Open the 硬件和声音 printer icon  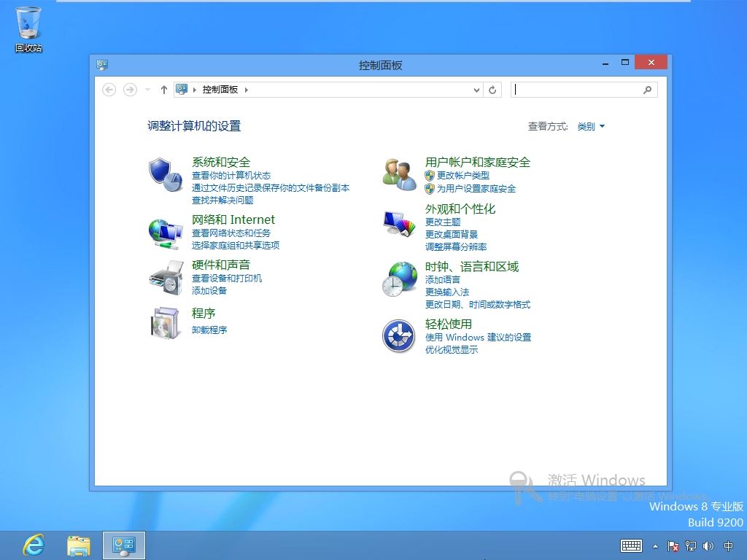pos(166,278)
